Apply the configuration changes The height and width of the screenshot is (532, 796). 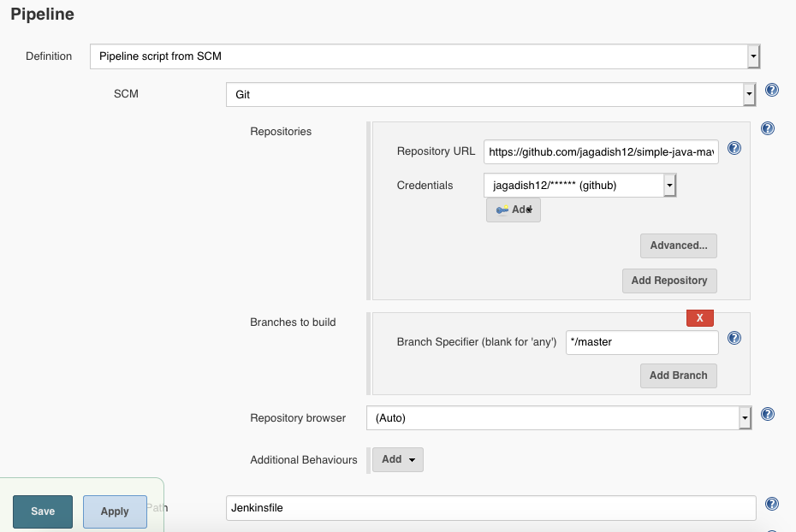coord(115,511)
